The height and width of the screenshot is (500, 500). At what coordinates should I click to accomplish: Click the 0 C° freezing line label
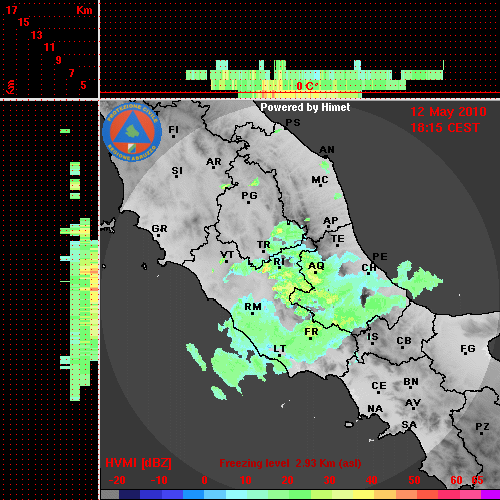point(307,86)
